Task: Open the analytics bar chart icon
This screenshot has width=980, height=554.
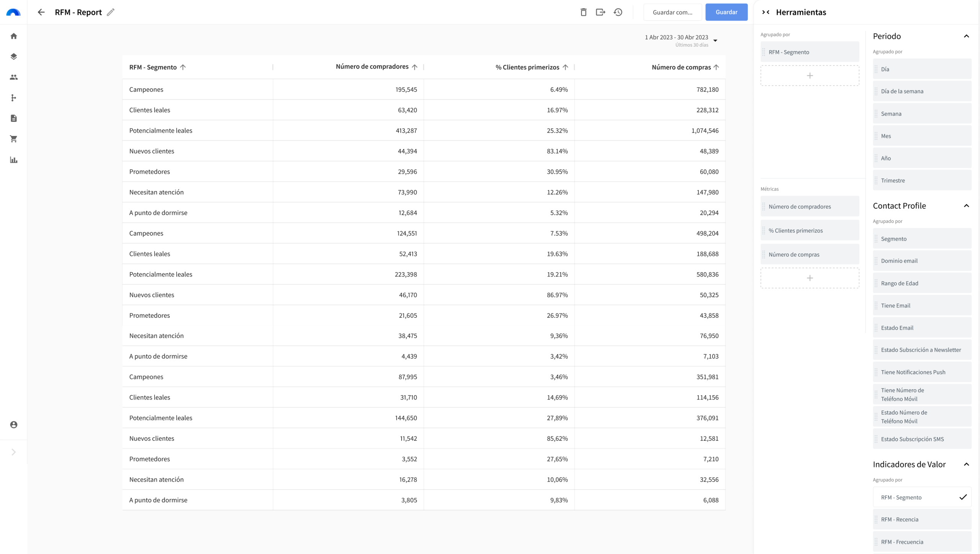Action: point(14,160)
